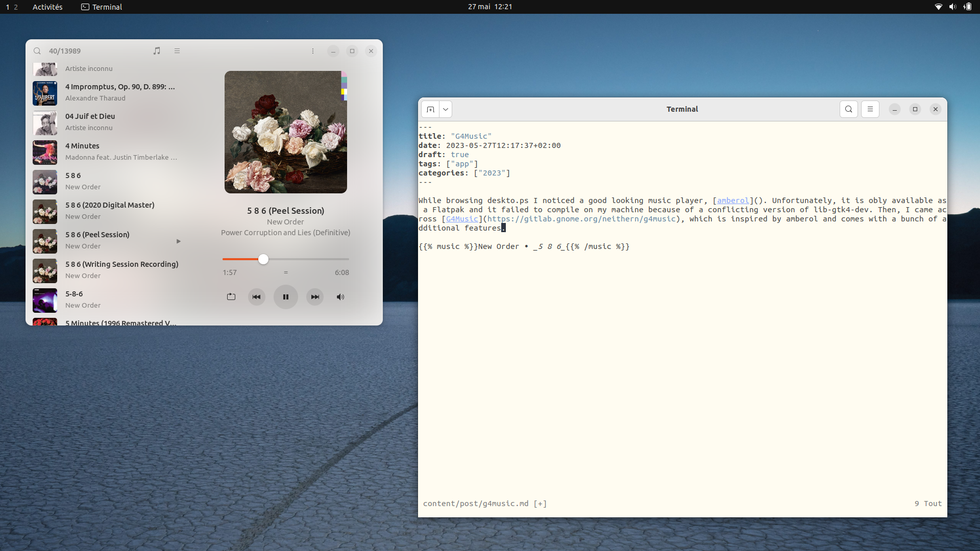Screen dimensions: 980x551
Task: Switch to albums view via music note icon
Action: click(157, 51)
